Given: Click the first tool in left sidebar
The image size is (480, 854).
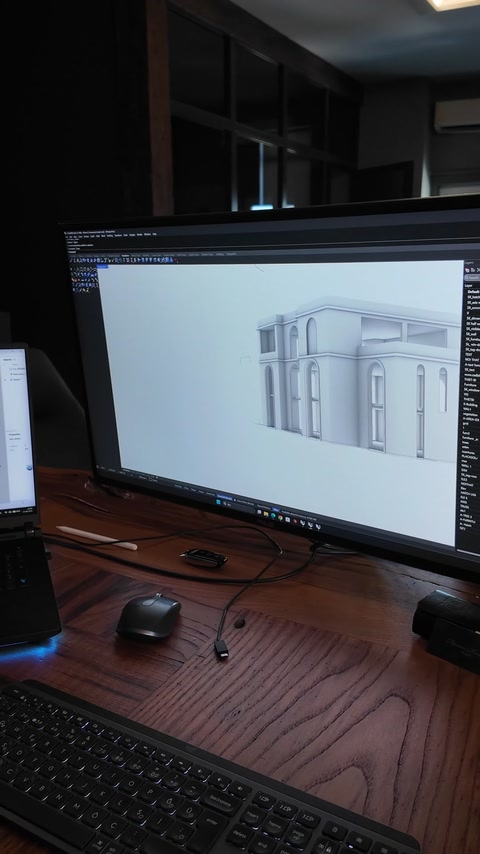Looking at the screenshot, I should pos(71,269).
